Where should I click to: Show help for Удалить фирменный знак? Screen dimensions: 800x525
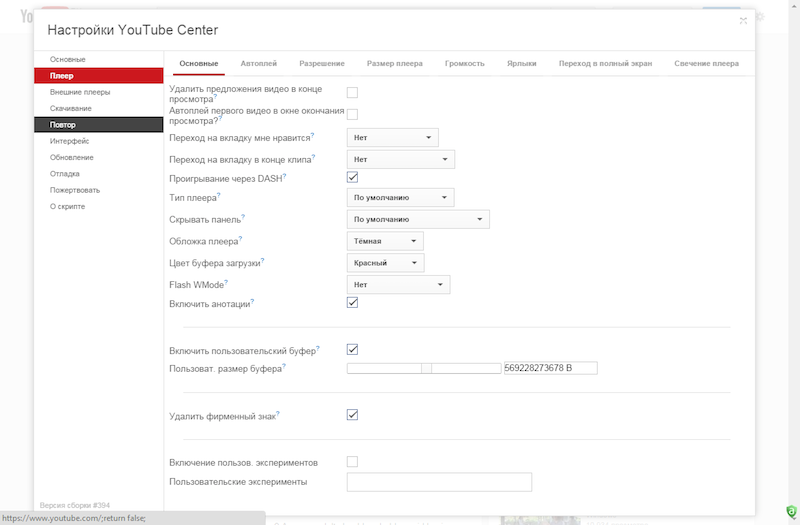click(x=278, y=413)
